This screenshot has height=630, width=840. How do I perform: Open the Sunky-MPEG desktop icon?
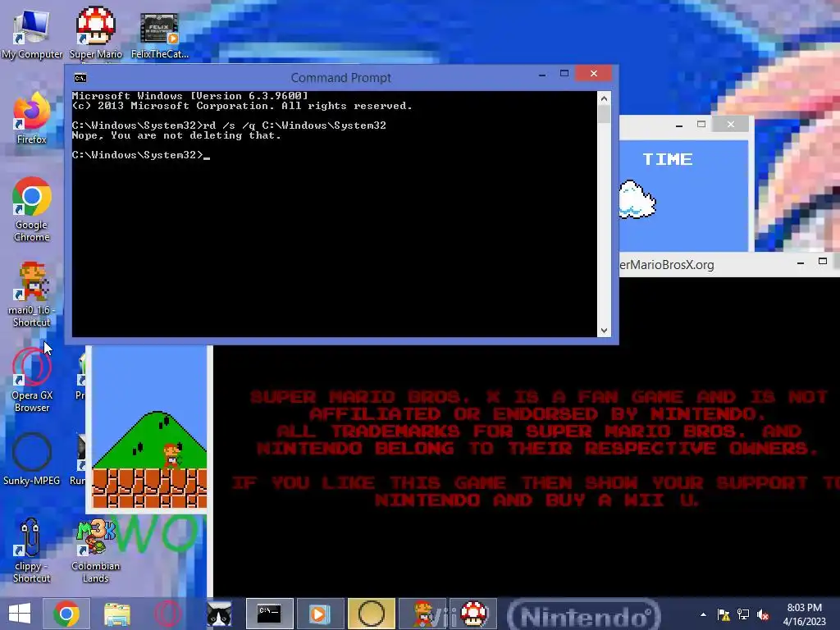(x=32, y=459)
